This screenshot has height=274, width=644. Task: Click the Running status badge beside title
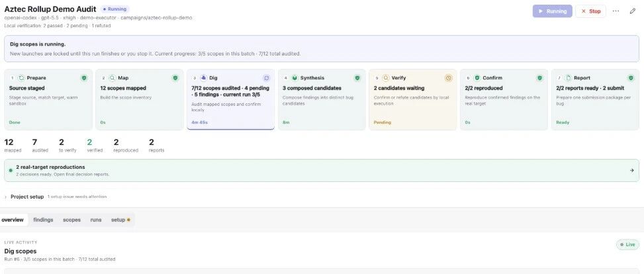pyautogui.click(x=115, y=9)
